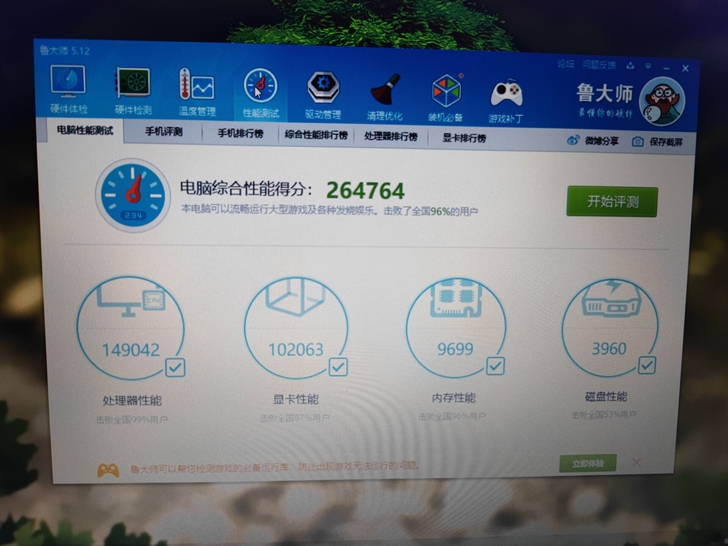The image size is (728, 546).
Task: Open 装机必备 software cube icon
Action: [x=446, y=98]
